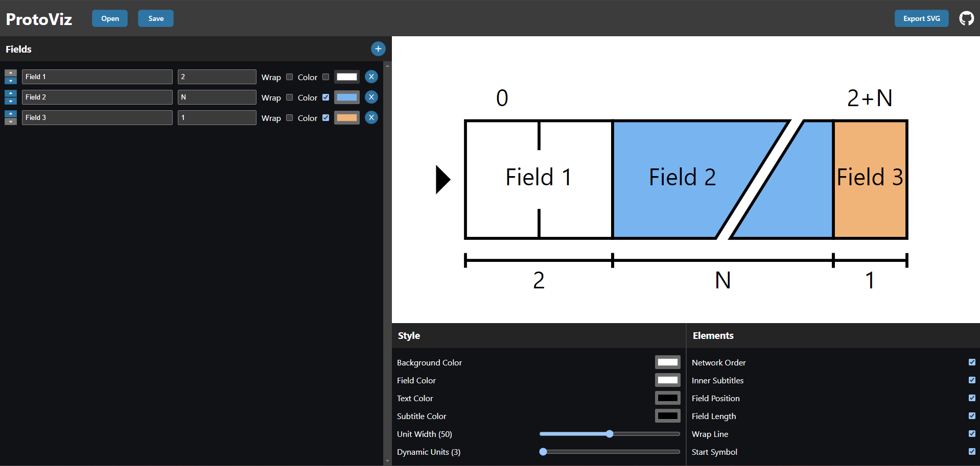Screen dimensions: 980x466
Task: Click the 2+N position label
Action: [870, 98]
